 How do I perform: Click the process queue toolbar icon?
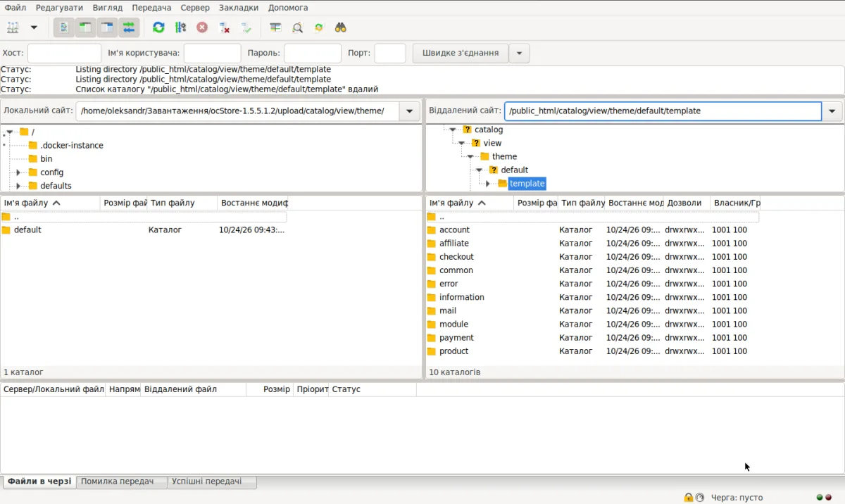[x=180, y=27]
